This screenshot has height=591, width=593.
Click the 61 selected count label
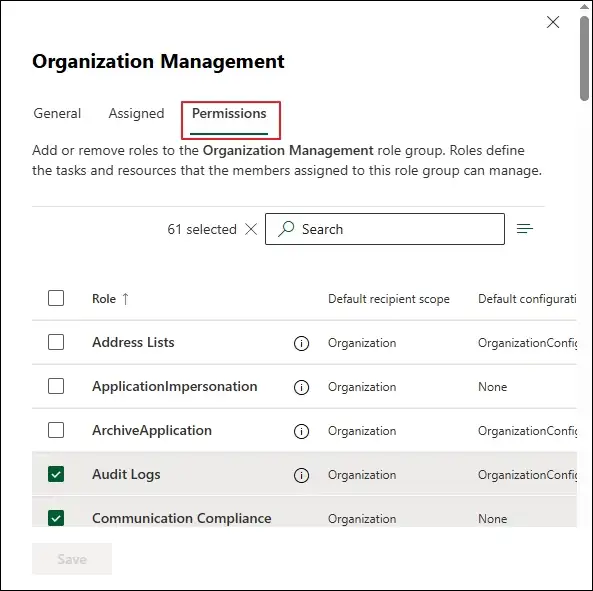click(202, 229)
